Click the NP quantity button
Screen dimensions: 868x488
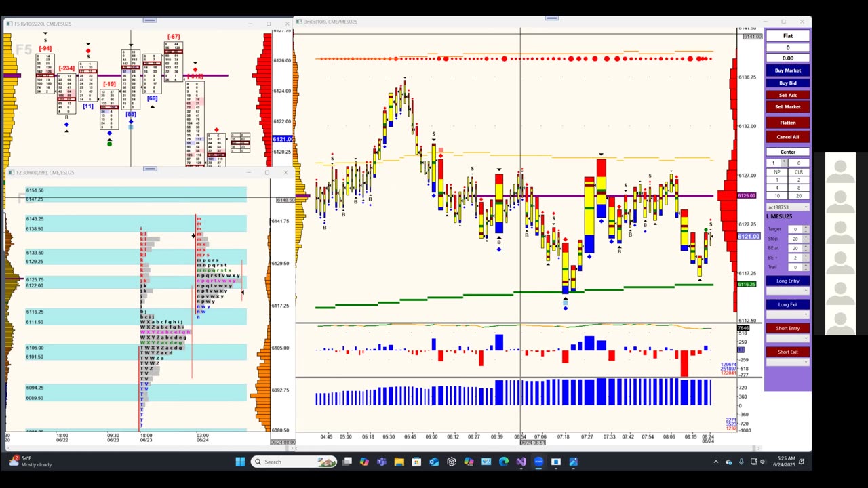click(777, 172)
